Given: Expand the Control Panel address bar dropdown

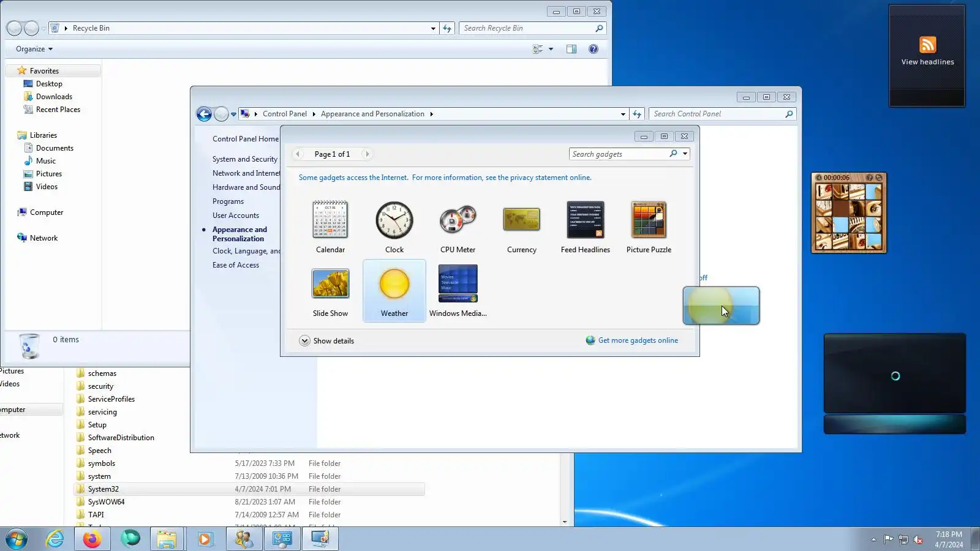Looking at the screenshot, I should point(623,114).
